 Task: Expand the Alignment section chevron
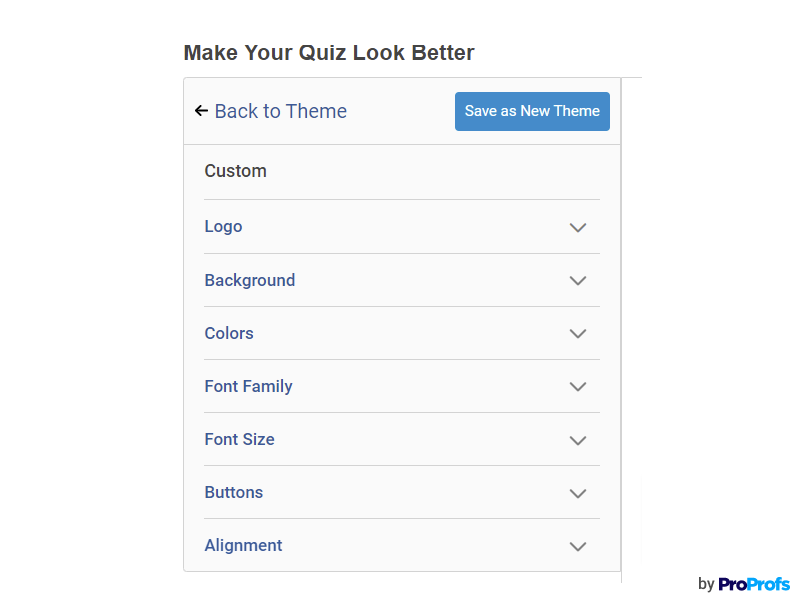click(x=577, y=546)
